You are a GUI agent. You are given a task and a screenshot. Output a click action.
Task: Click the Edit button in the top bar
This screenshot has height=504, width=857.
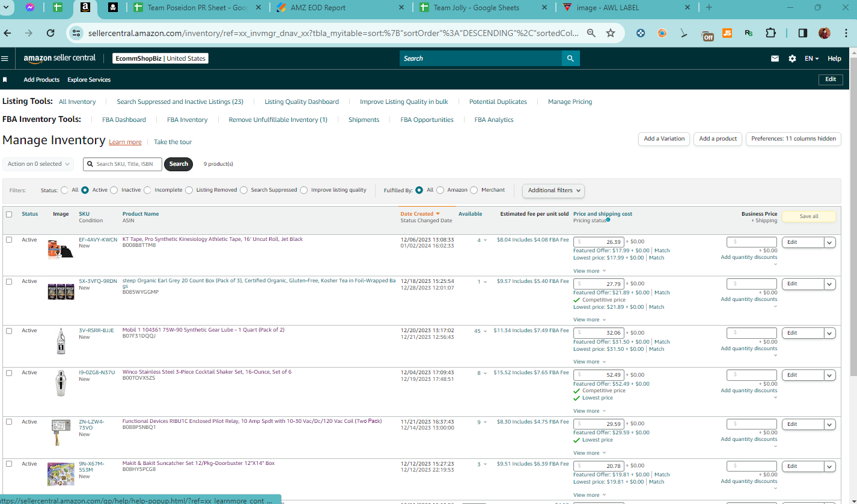point(831,79)
